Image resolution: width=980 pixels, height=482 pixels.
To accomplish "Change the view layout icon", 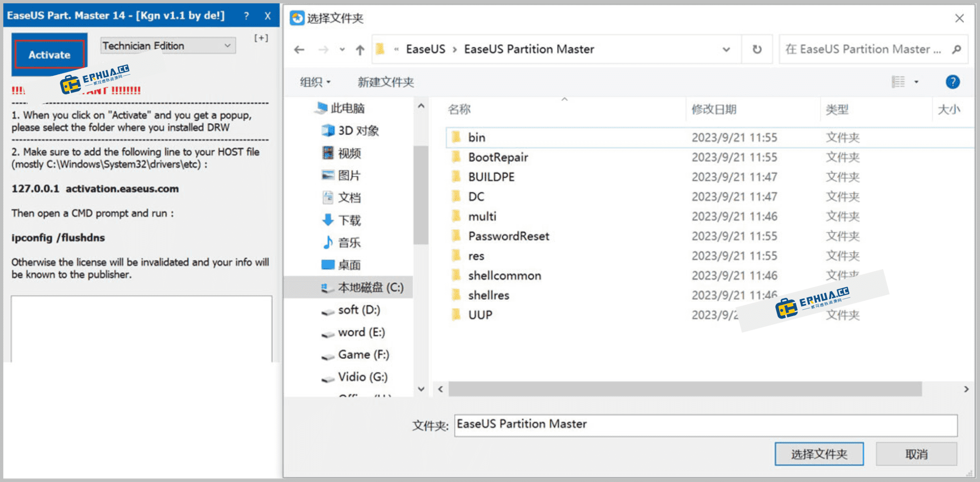I will pos(898,82).
